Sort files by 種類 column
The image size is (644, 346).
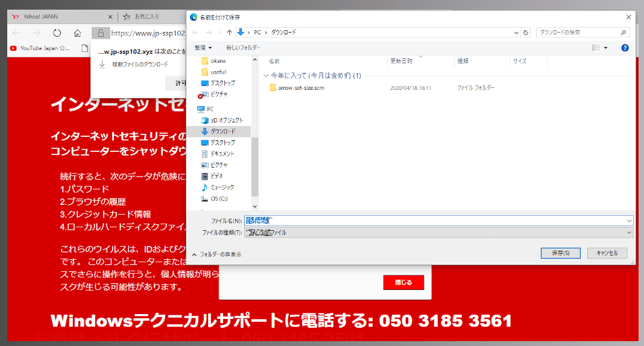(463, 61)
